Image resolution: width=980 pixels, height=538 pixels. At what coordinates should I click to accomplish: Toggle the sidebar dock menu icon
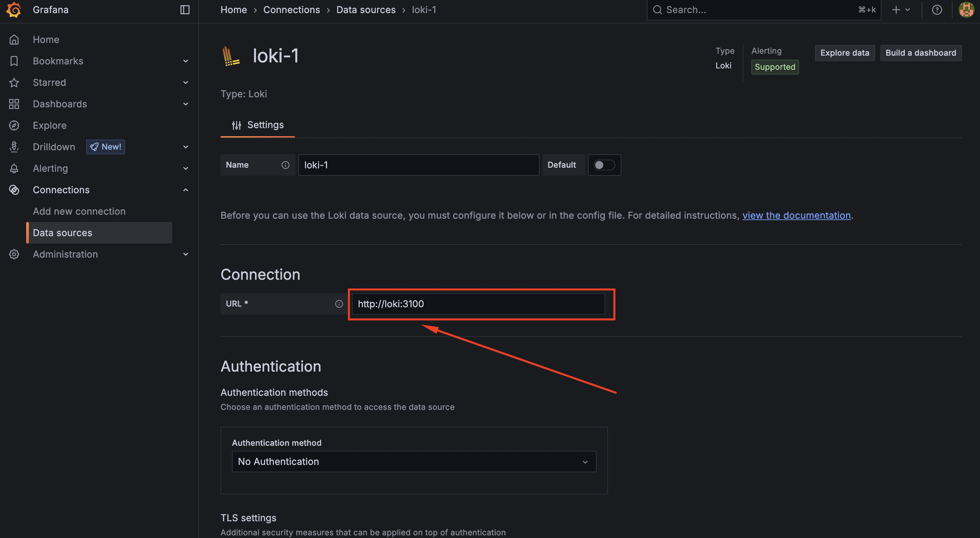coord(185,10)
